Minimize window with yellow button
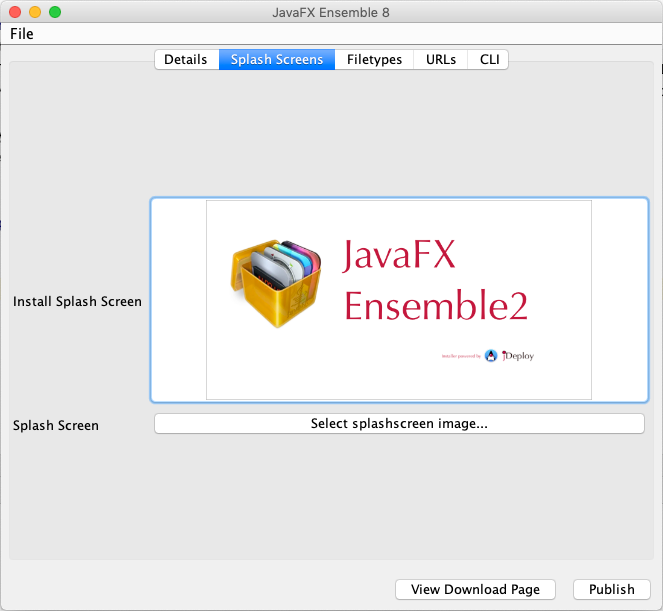The image size is (663, 611). [35, 12]
